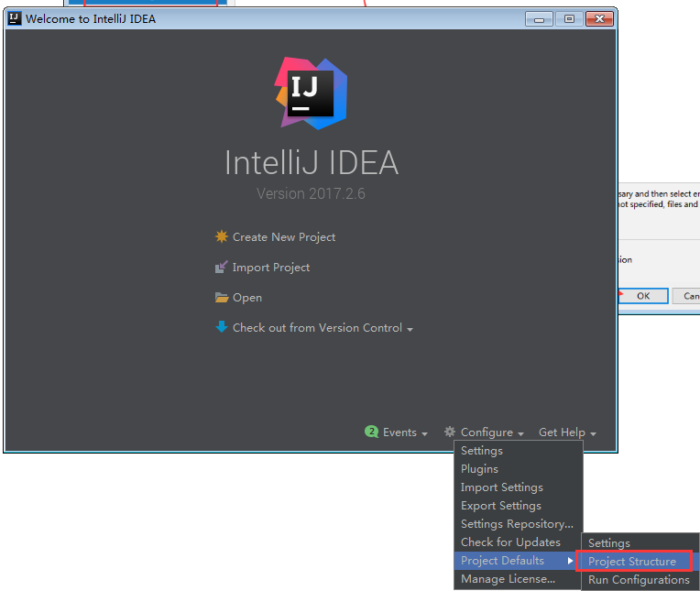The image size is (700, 591).
Task: Click the Import Project arrow icon
Action: pyautogui.click(x=222, y=267)
